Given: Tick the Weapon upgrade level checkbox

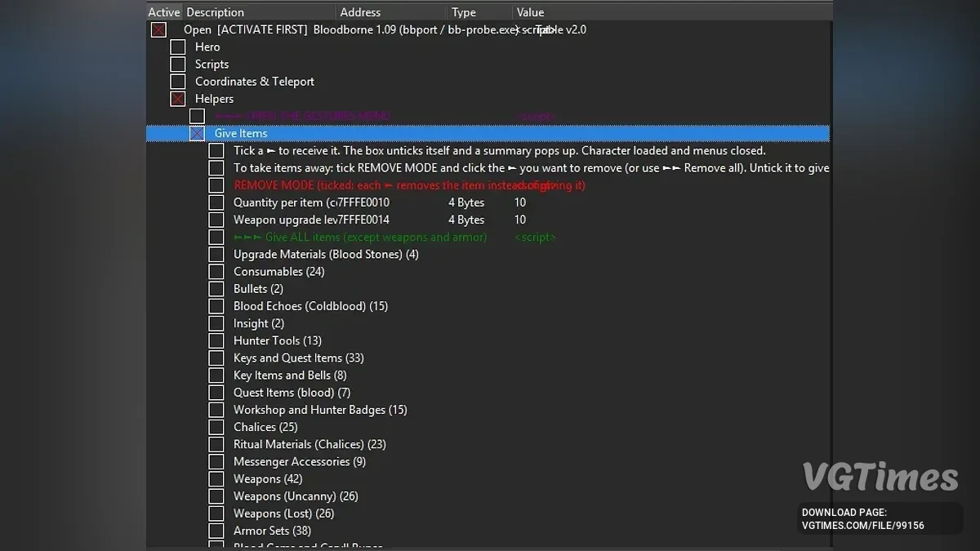Looking at the screenshot, I should click(x=216, y=220).
